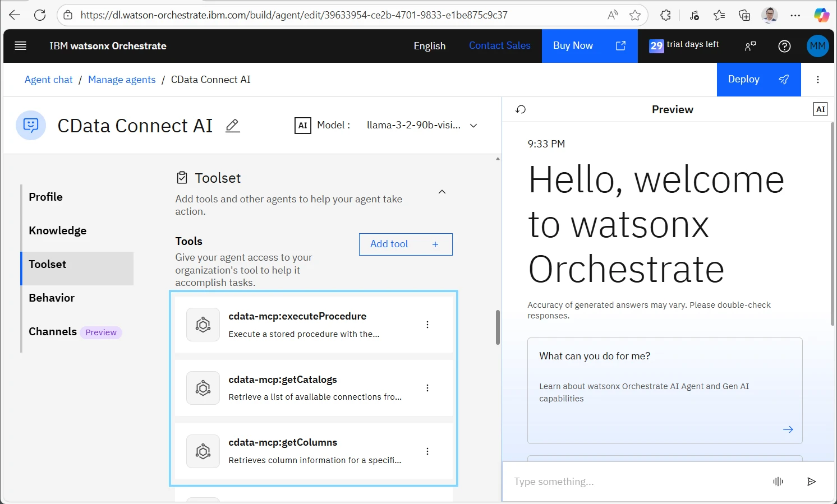This screenshot has width=837, height=504.
Task: Open the MM user profile avatar
Action: [x=817, y=46]
